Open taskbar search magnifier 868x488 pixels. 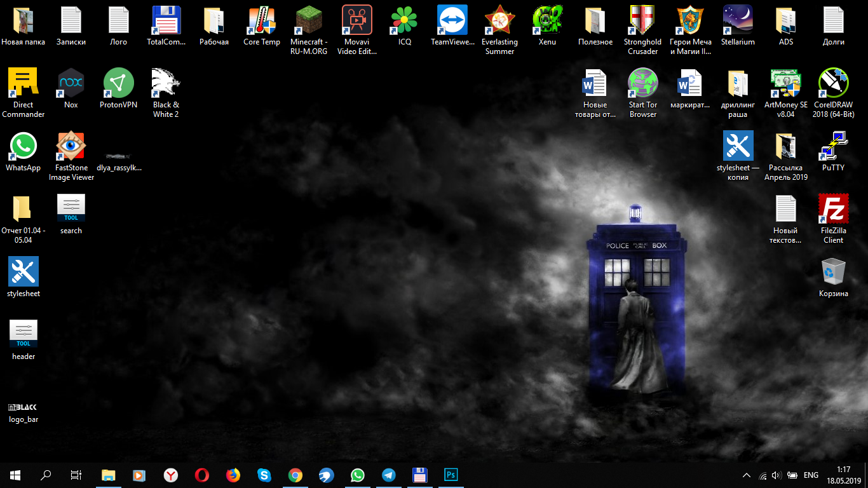pos(46,475)
